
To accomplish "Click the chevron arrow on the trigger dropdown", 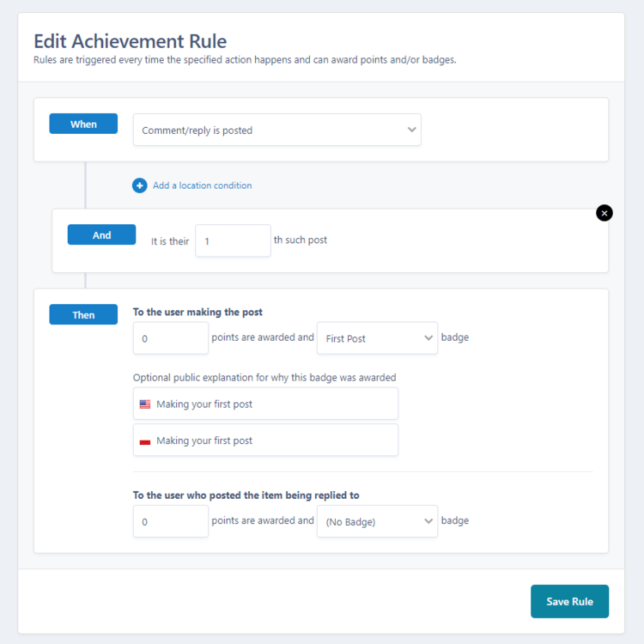I will coord(411,131).
